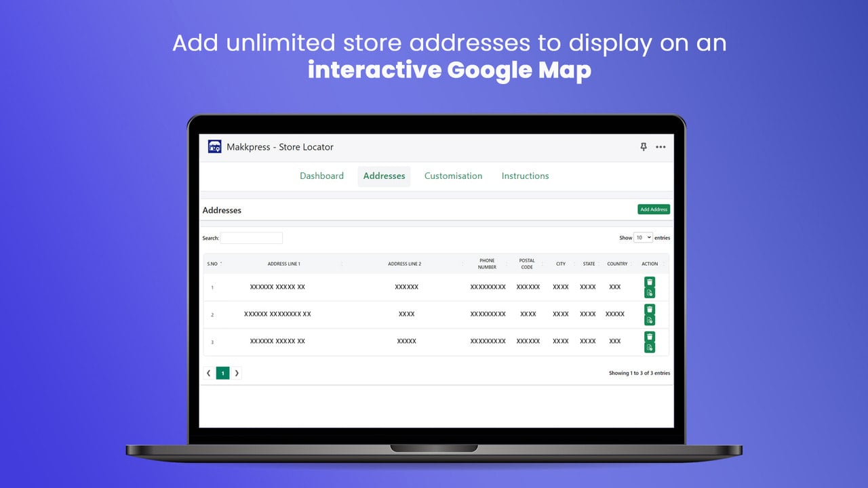The image size is (868, 488).
Task: Edit the first address entry
Action: coord(650,293)
